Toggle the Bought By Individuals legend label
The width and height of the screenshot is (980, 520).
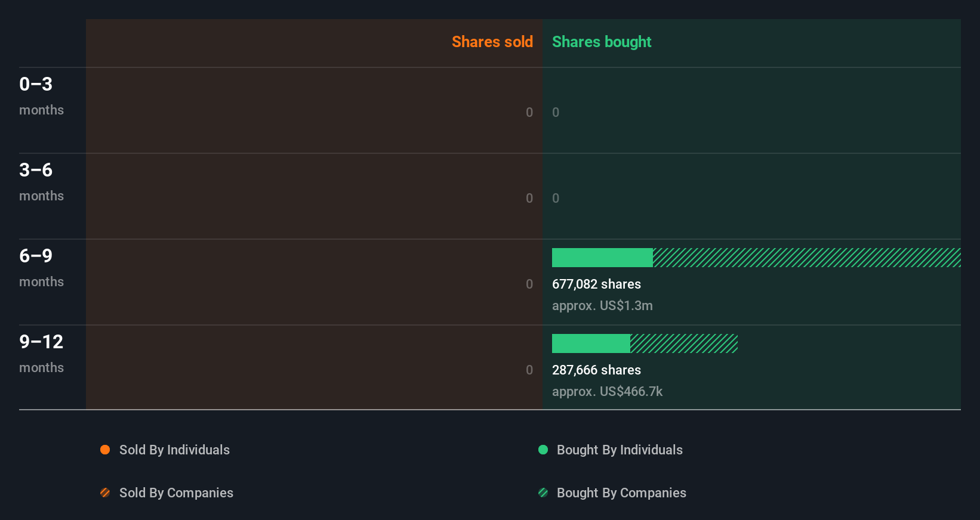620,450
